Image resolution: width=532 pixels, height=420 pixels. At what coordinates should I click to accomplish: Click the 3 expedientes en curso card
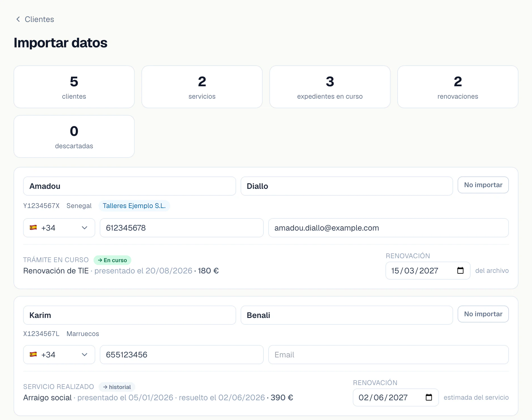click(x=330, y=87)
